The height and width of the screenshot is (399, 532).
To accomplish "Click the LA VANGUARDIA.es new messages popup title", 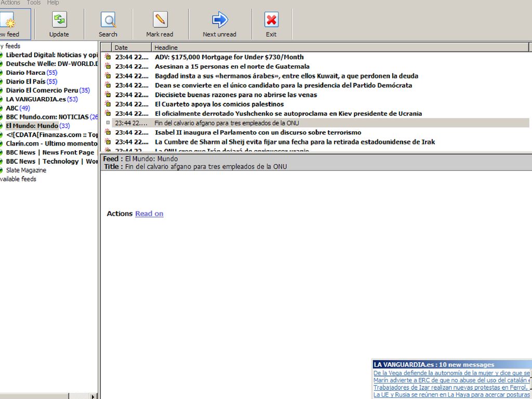I will point(434,365).
